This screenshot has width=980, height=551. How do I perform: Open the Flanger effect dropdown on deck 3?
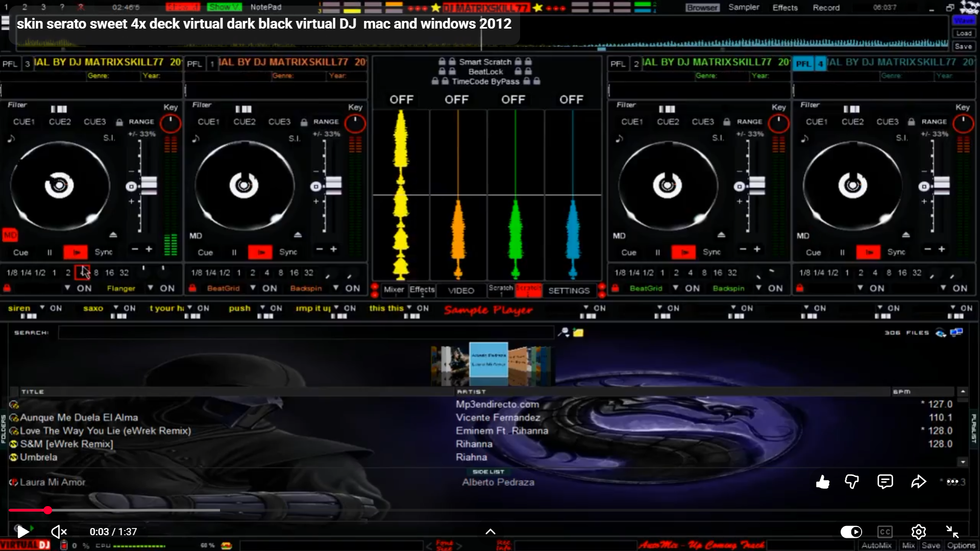pyautogui.click(x=151, y=288)
